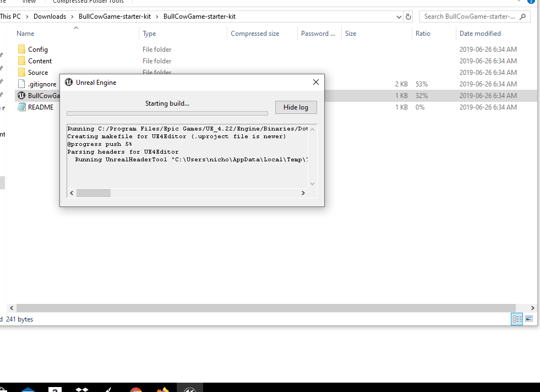Click the 2 KB size value
This screenshot has height=392, width=540.
coord(401,84)
